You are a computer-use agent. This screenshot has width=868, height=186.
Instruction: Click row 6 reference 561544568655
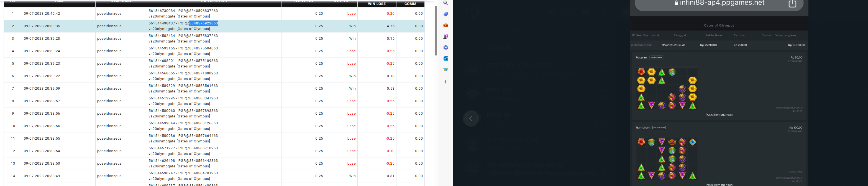tap(162, 73)
